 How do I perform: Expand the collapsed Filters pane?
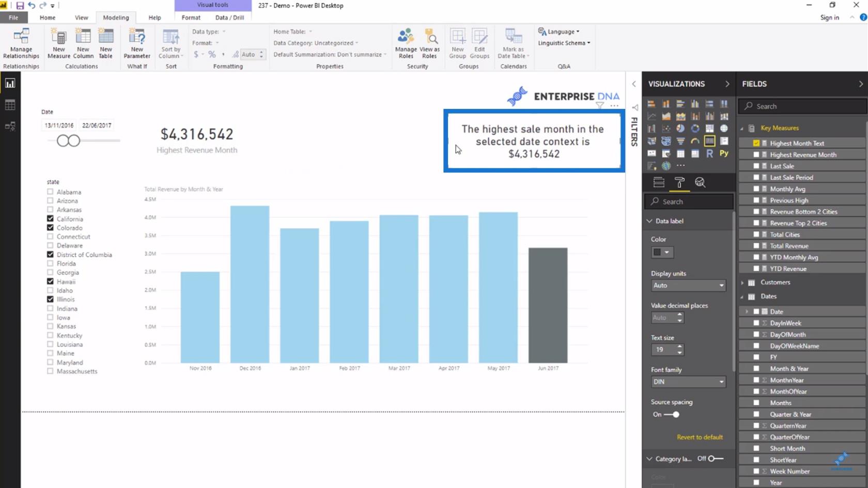tap(634, 84)
